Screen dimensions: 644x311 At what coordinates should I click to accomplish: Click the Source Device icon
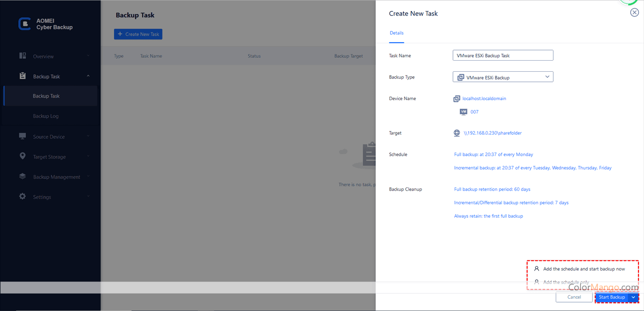22,136
